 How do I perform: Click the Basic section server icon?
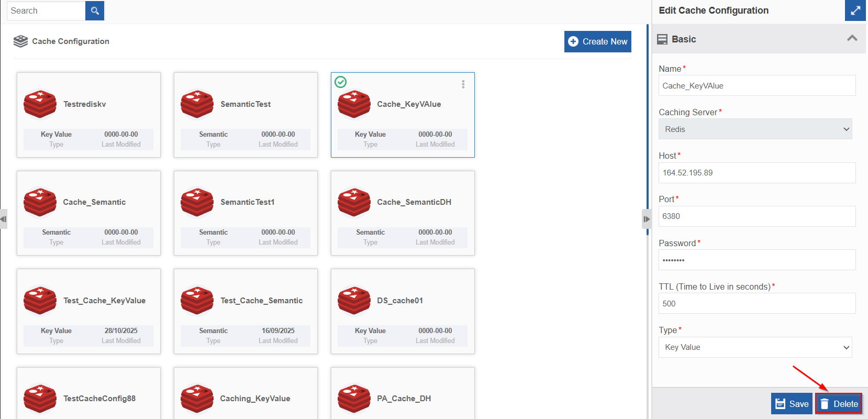point(662,39)
